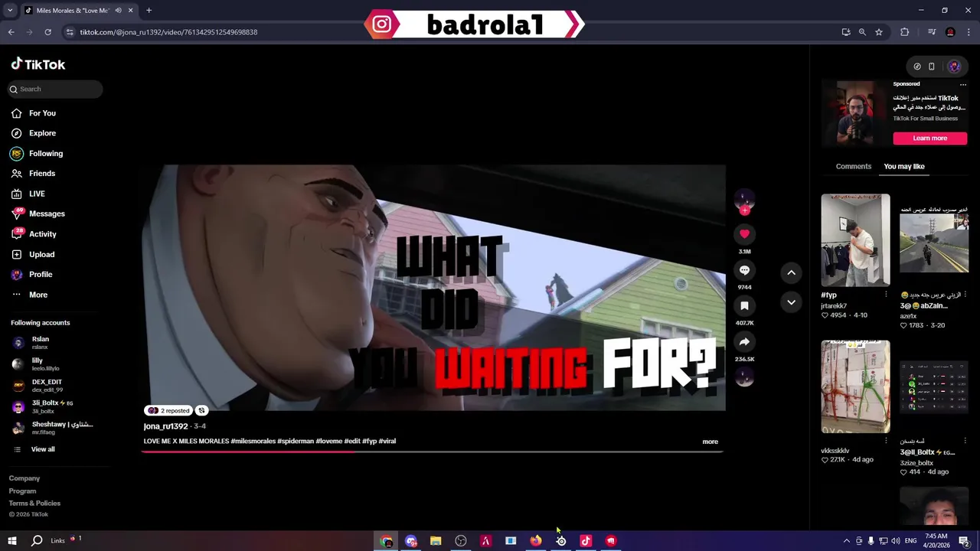Open the Friends page
Image resolution: width=980 pixels, height=551 pixels.
click(x=34, y=174)
